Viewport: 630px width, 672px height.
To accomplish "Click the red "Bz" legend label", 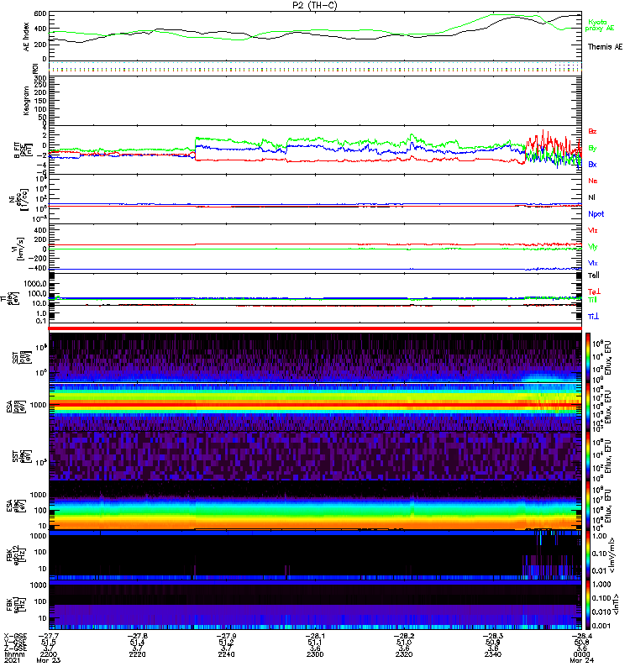I will (592, 131).
